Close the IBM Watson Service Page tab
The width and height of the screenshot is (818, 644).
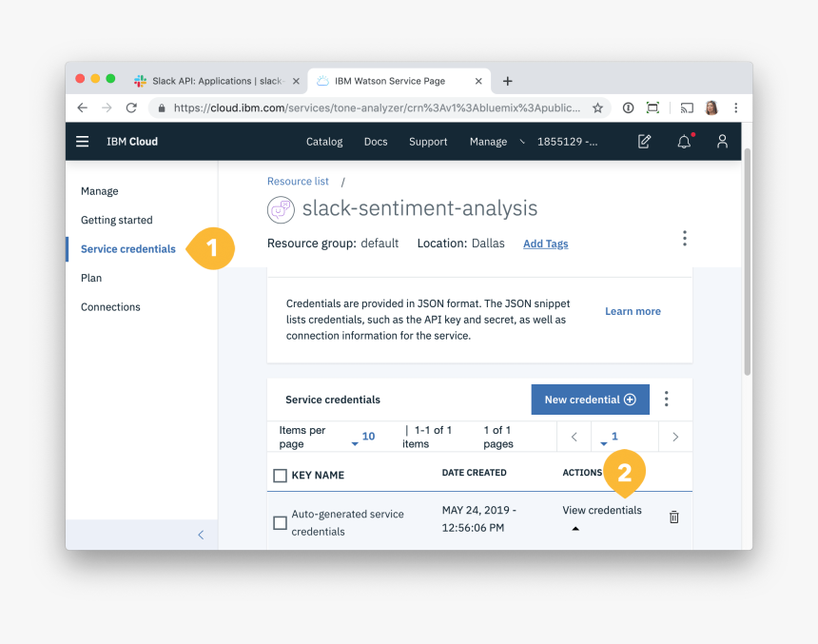pyautogui.click(x=478, y=82)
